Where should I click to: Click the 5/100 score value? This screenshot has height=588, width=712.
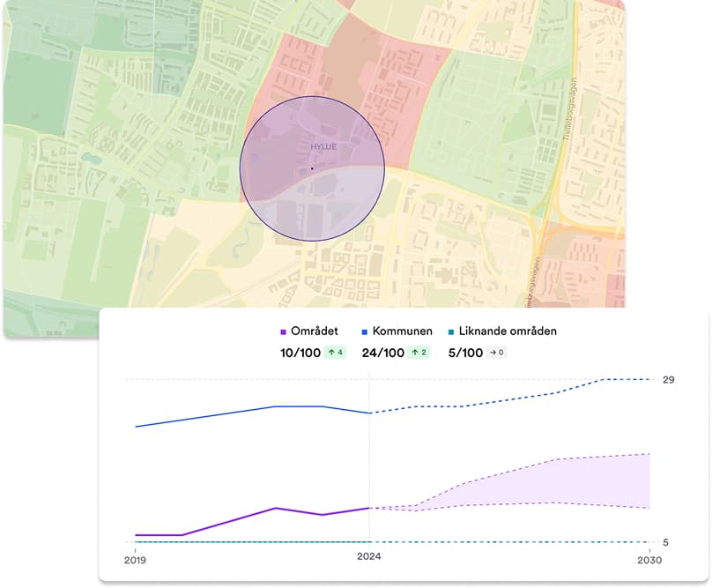[464, 353]
